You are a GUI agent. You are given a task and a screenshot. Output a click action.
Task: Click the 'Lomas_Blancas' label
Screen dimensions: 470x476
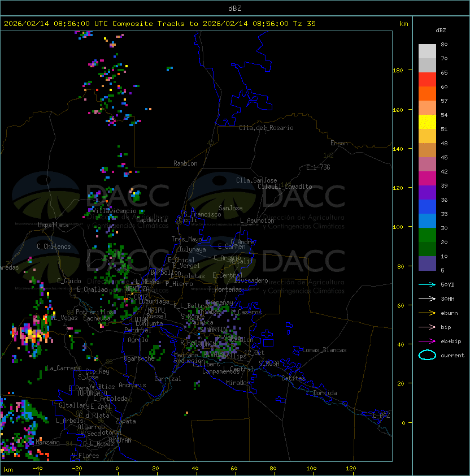point(324,350)
